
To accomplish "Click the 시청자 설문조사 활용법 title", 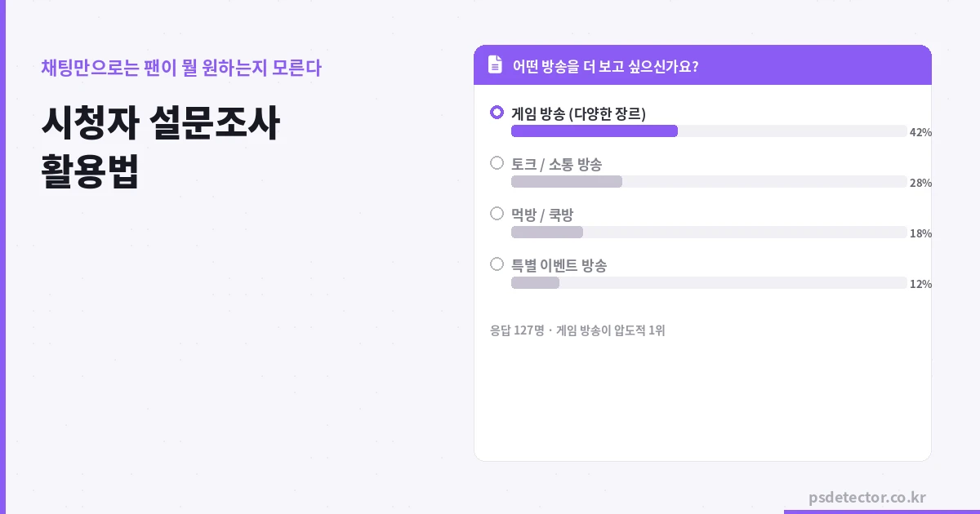I will click(160, 148).
